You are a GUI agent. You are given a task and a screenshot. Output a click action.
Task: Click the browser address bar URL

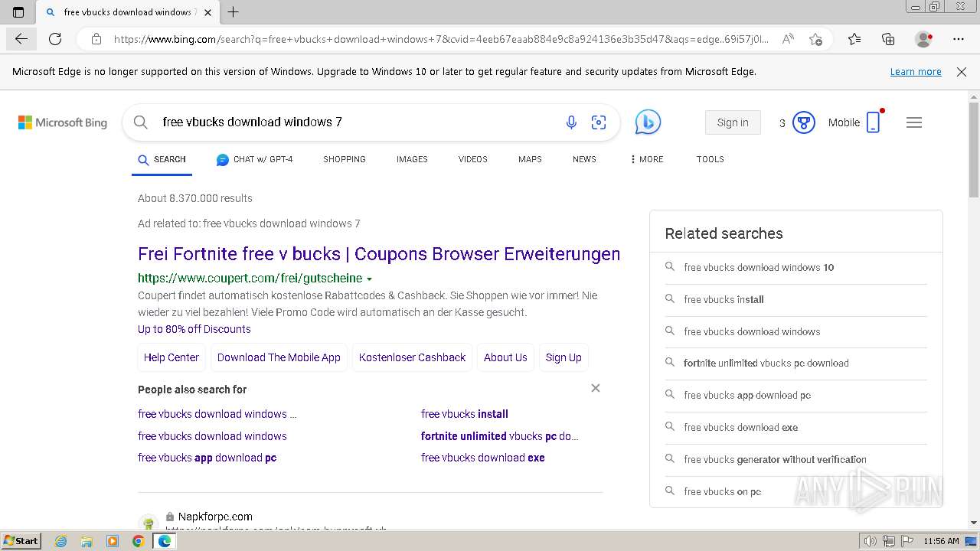click(441, 39)
